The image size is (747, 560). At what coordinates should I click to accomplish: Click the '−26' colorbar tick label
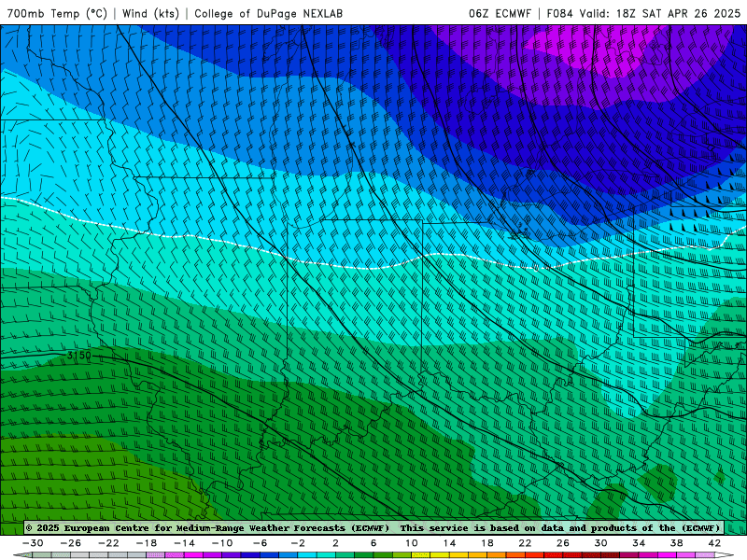coord(71,543)
